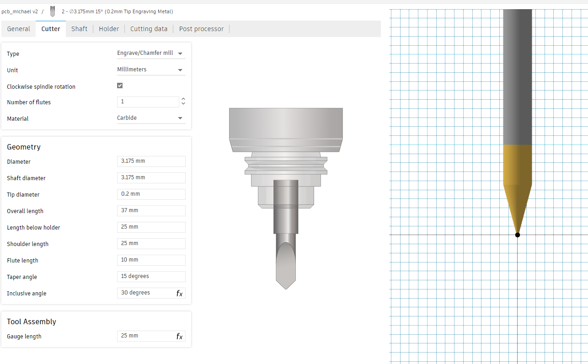The image size is (588, 364).
Task: Click the engraving tool icon in breadcrumb
Action: pyautogui.click(x=53, y=11)
